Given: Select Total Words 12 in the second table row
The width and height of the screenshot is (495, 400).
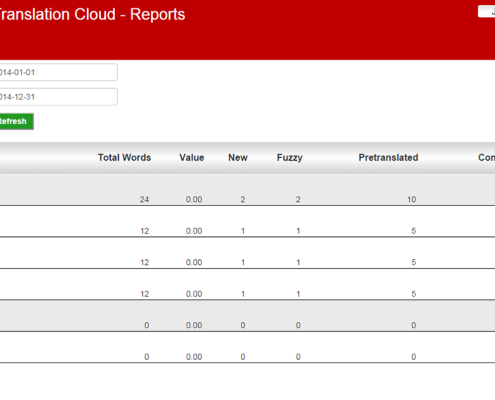Looking at the screenshot, I should click(x=144, y=231).
